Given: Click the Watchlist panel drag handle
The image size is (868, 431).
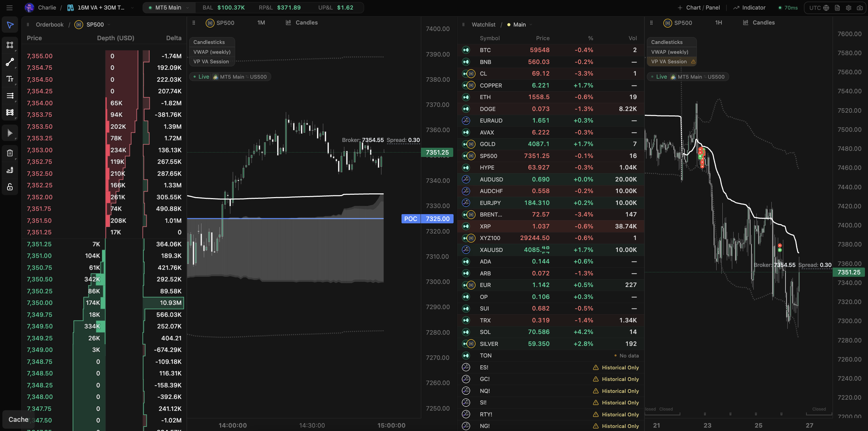Looking at the screenshot, I should click(463, 25).
